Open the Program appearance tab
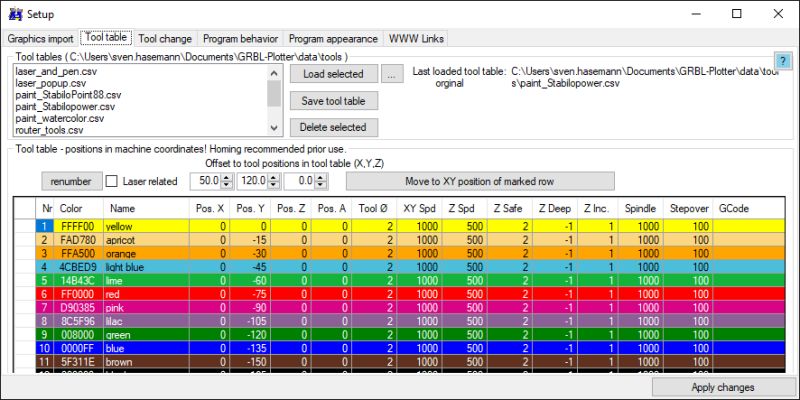Screen dimensions: 800x400 (333, 39)
